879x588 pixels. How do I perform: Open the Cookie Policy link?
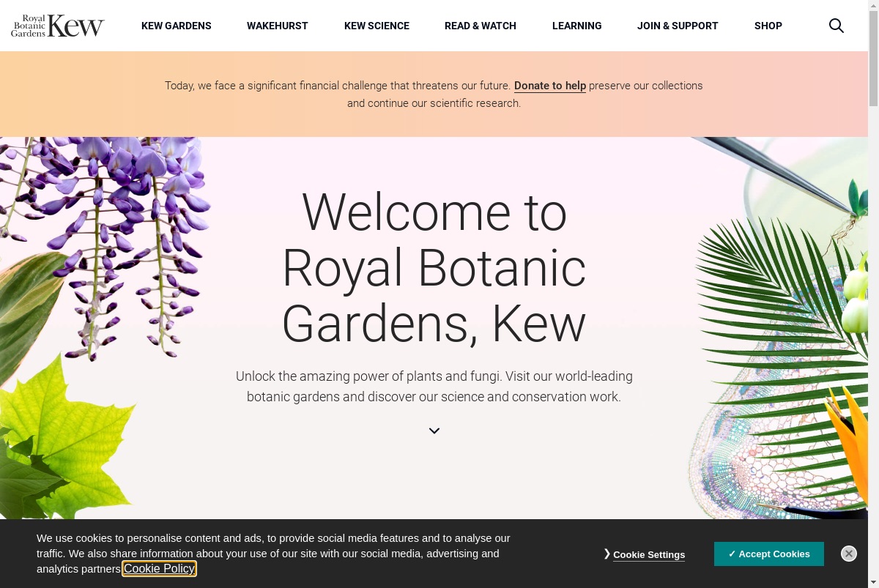click(160, 569)
